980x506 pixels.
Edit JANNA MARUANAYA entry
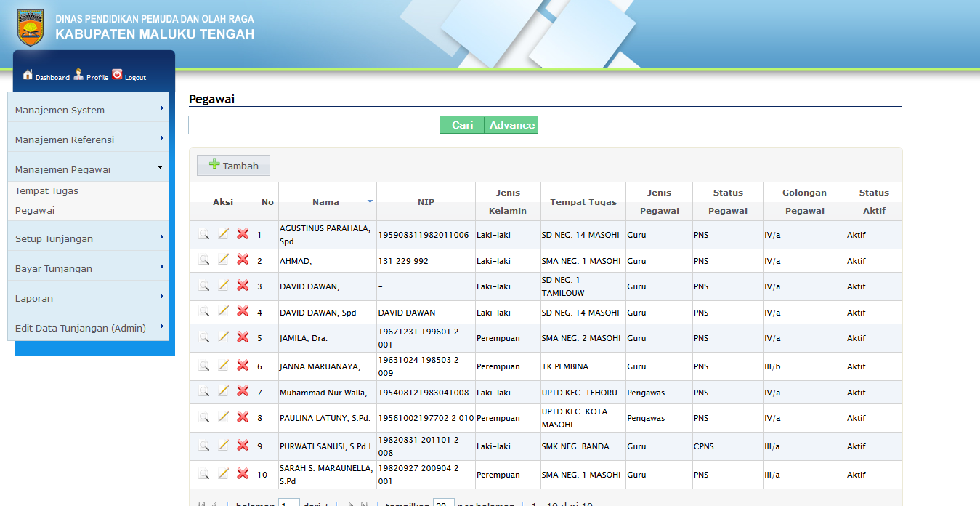[x=223, y=366]
